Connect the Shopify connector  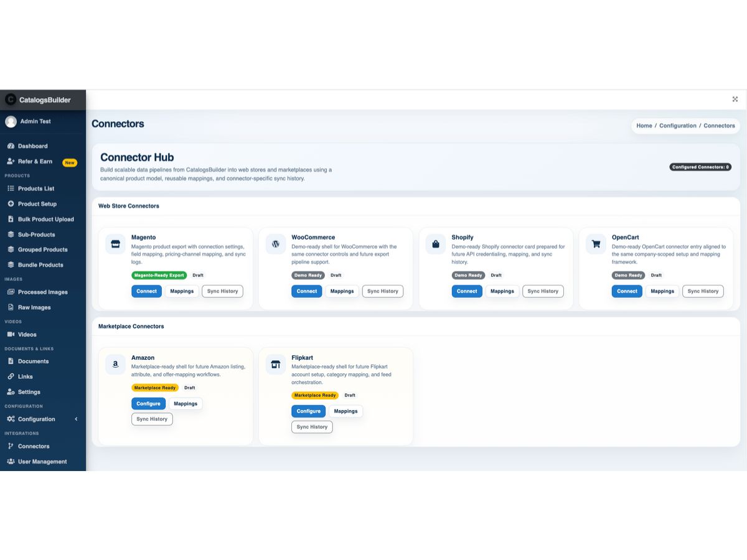point(467,291)
